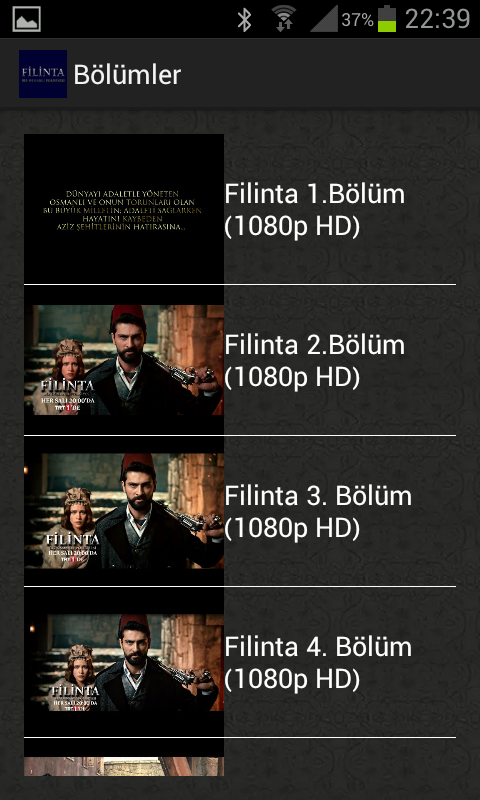Tap empty row area right of 2.Bölüm title
The height and width of the screenshot is (800, 480).
point(433,360)
